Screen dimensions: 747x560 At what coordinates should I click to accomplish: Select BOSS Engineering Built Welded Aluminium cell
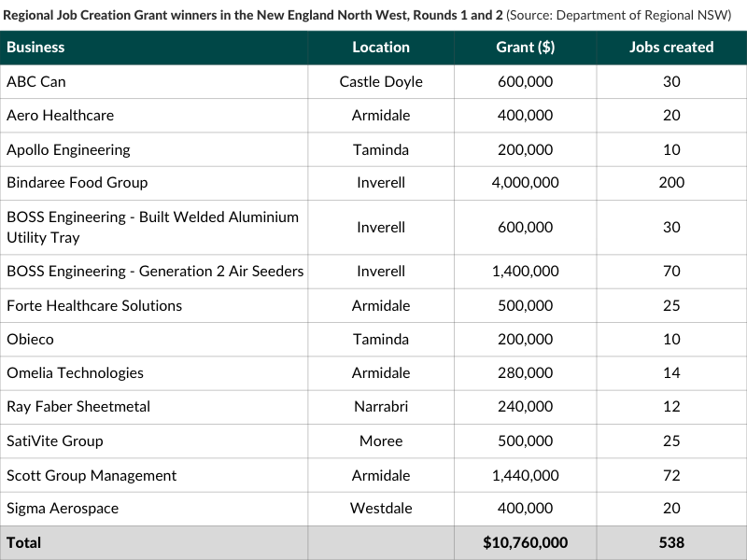[x=152, y=227]
